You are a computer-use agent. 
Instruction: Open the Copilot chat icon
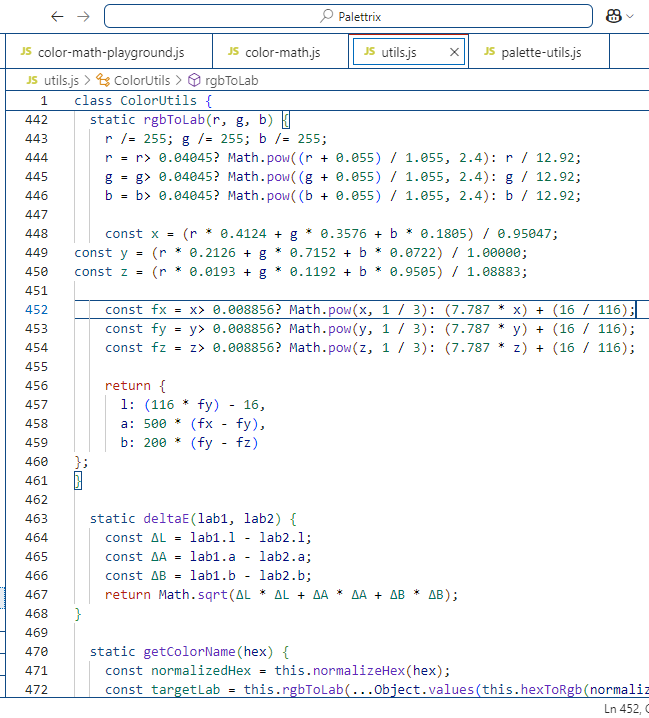click(x=613, y=16)
